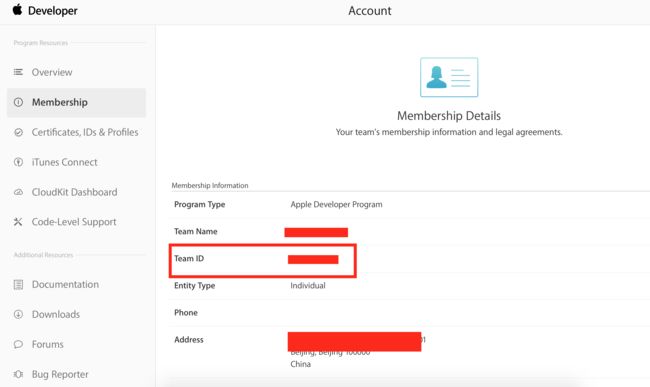Click the Documentation page icon
Viewport: 650px width, 387px height.
[18, 285]
